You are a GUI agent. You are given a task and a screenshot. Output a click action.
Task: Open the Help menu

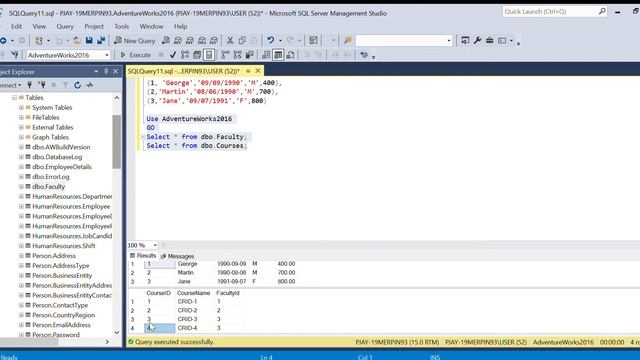pyautogui.click(x=180, y=26)
